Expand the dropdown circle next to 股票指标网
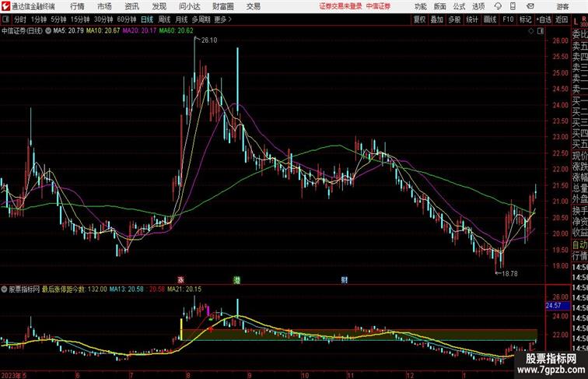The width and height of the screenshot is (588, 379). pos(4,290)
